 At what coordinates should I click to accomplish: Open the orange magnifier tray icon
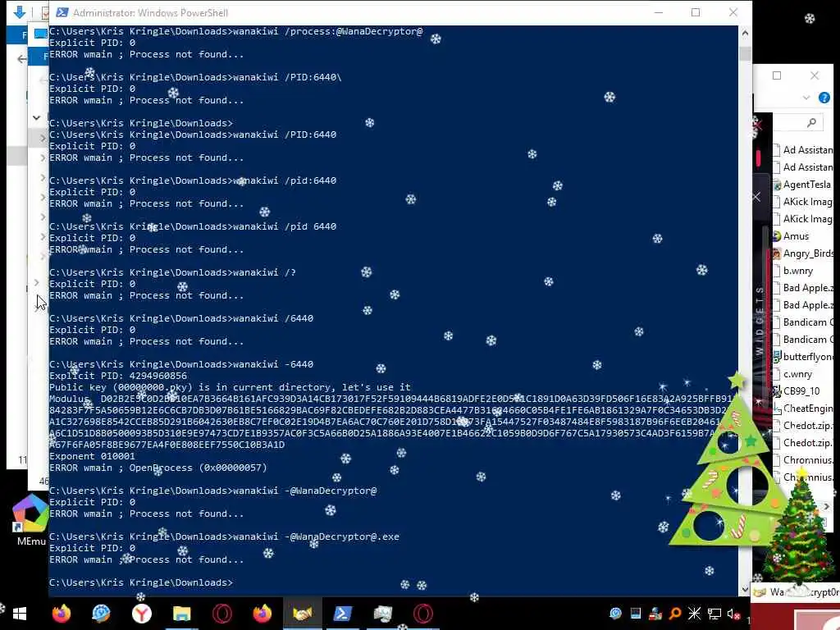tap(675, 614)
